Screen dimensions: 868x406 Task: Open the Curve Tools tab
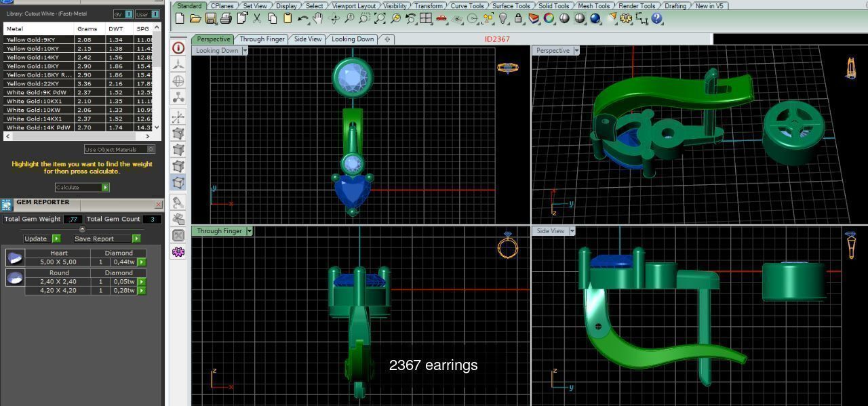(467, 5)
